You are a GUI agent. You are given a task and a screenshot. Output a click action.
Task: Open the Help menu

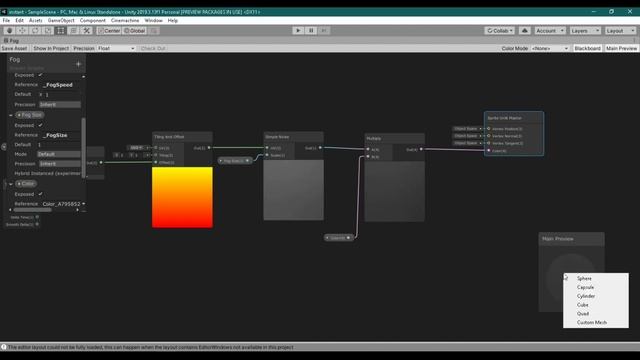point(173,20)
